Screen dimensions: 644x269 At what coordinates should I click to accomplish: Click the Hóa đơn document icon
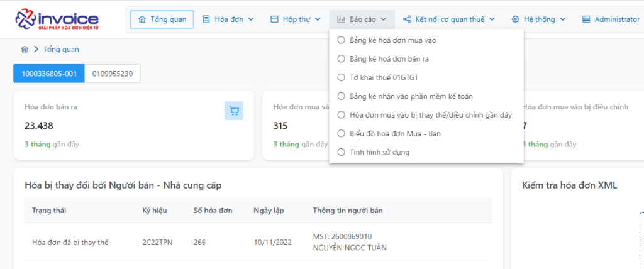206,19
